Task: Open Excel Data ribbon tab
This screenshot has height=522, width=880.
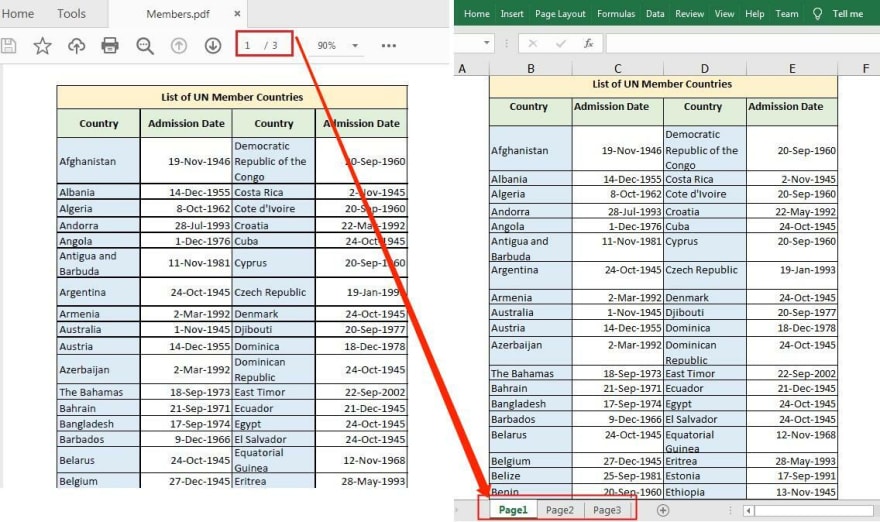Action: coord(655,13)
